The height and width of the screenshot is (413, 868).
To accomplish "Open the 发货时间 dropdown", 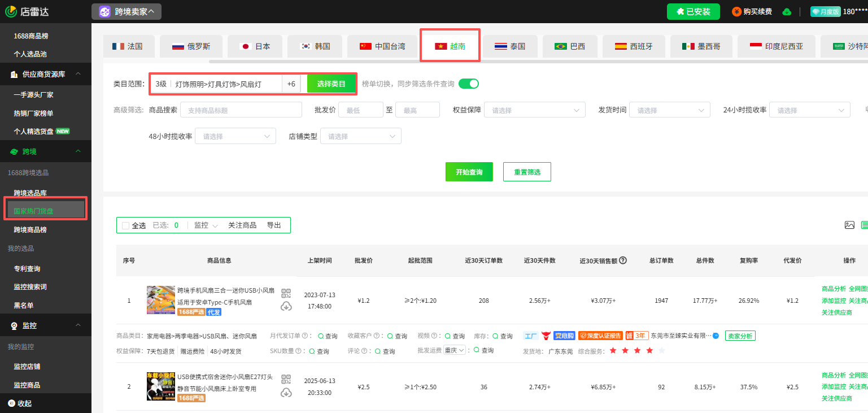I will tap(670, 110).
